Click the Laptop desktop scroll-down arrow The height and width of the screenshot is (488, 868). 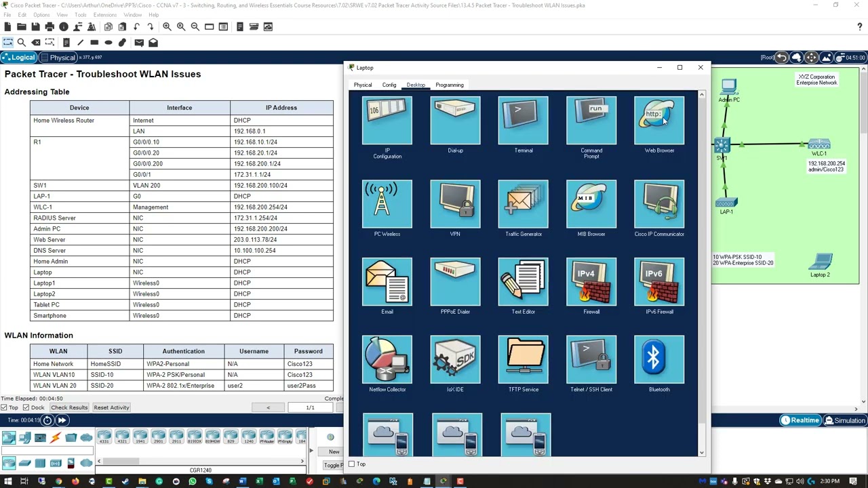pos(702,452)
